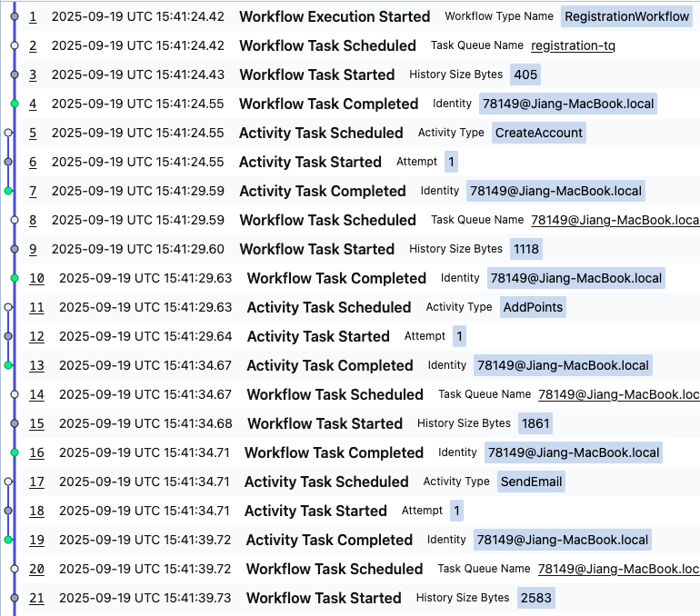Open task queue link in event 14 row
The height and width of the screenshot is (616, 700).
pyautogui.click(x=619, y=394)
